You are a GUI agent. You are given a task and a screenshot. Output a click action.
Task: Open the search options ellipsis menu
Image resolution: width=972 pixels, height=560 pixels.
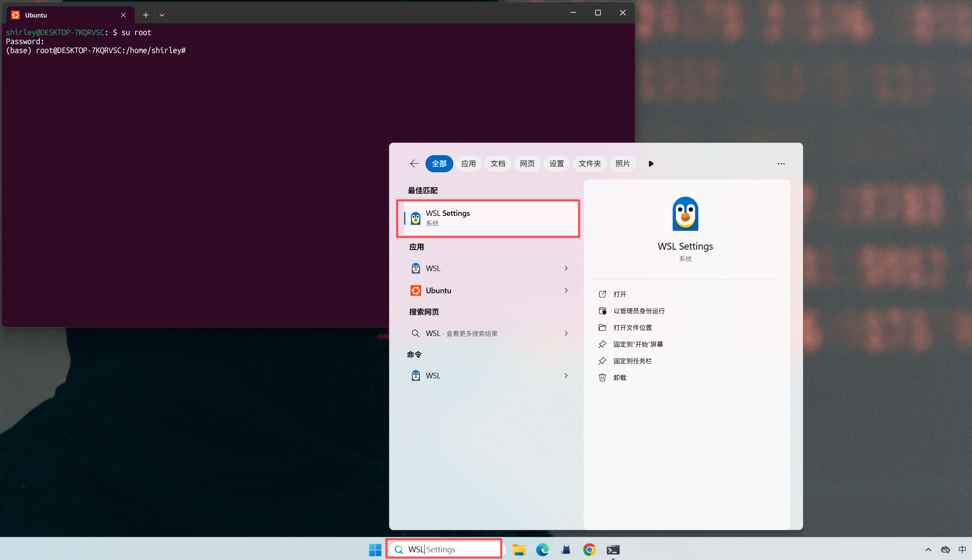pyautogui.click(x=781, y=163)
